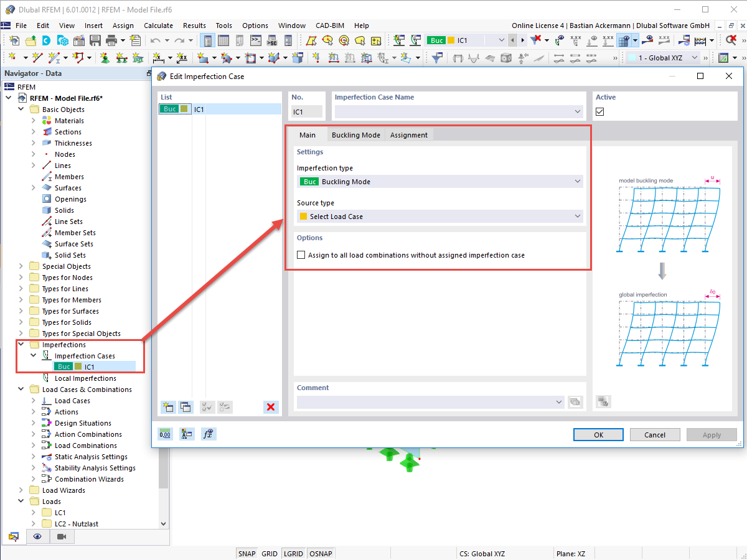Open the Save model icon on toolbar
Viewport: 747px width, 560px height.
(x=95, y=39)
